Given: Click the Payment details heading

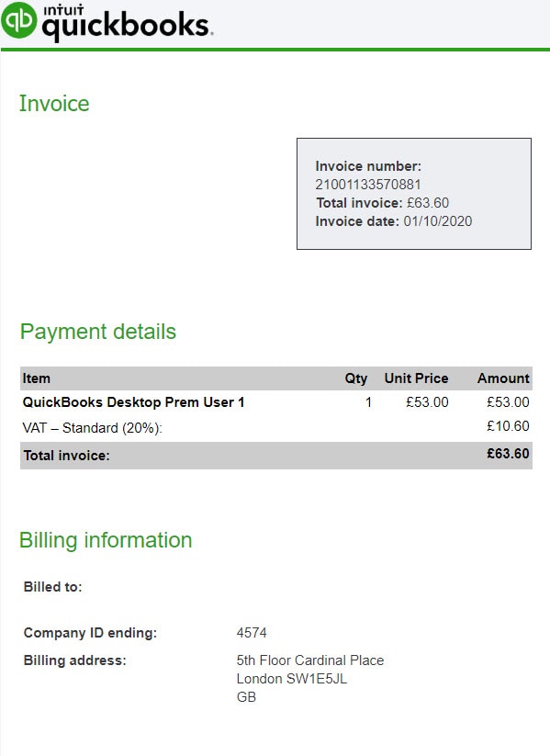Looking at the screenshot, I should click(x=98, y=332).
